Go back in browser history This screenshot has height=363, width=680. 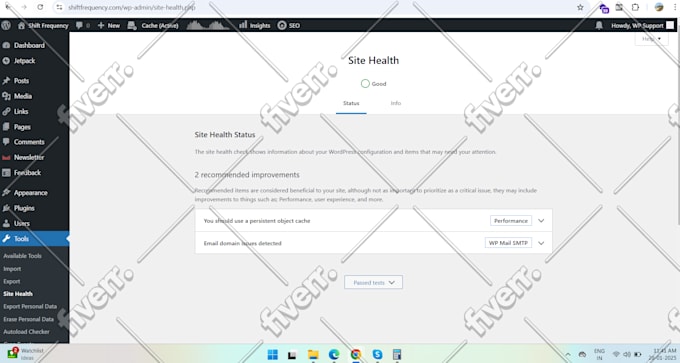[x=8, y=7]
